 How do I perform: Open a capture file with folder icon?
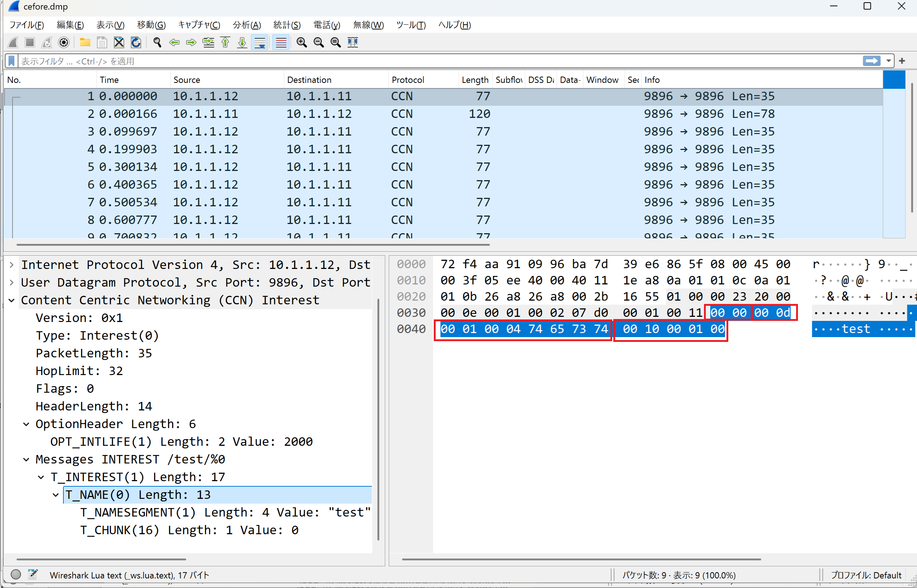pyautogui.click(x=85, y=42)
